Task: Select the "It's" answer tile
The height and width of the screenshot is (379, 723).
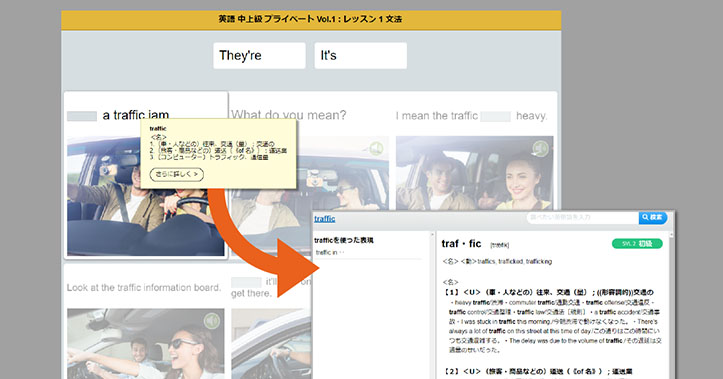Action: point(361,56)
